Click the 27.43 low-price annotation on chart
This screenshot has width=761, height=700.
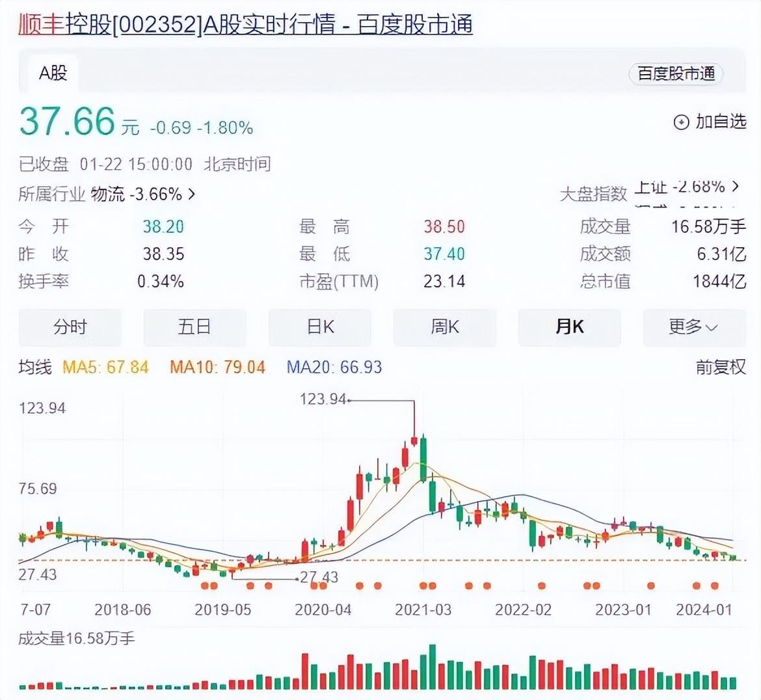coord(319,577)
